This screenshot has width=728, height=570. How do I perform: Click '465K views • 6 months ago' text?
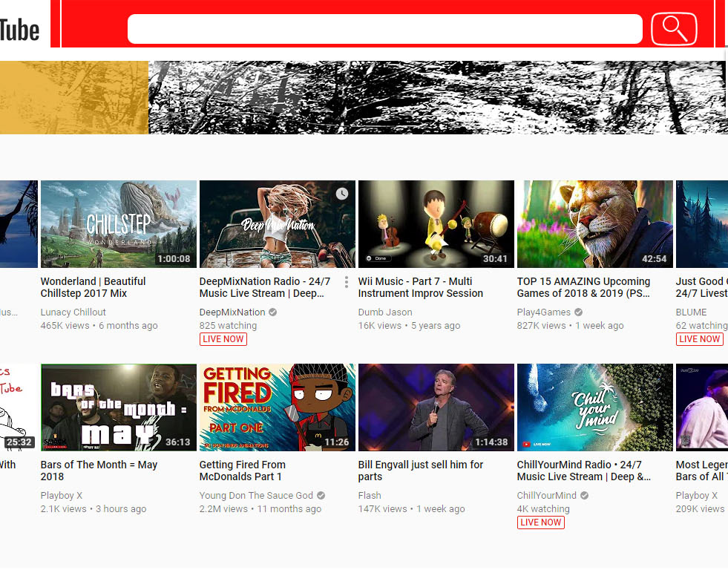pos(99,326)
